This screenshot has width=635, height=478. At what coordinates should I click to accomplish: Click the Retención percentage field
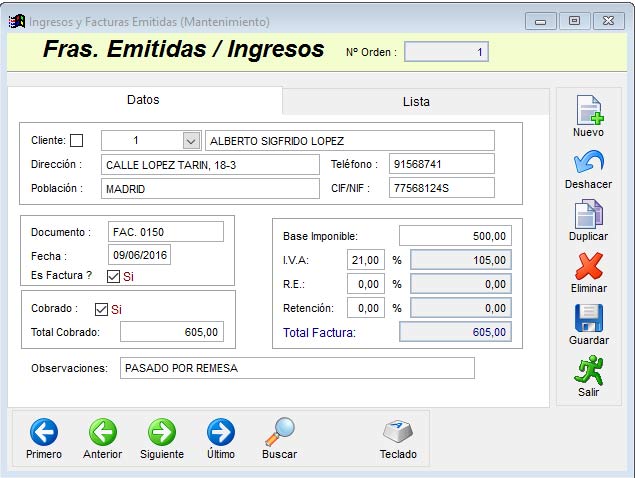tap(366, 308)
